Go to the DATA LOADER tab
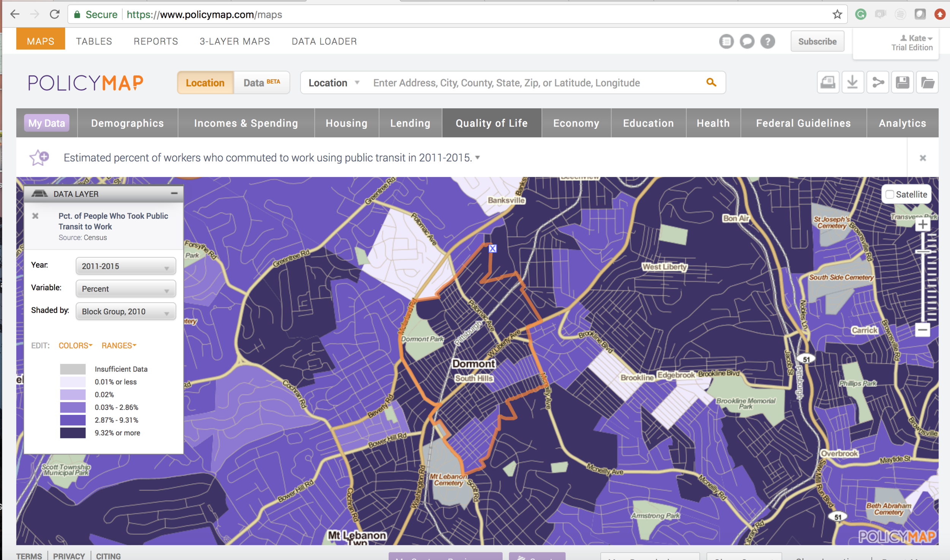The width and height of the screenshot is (950, 560). coord(324,41)
